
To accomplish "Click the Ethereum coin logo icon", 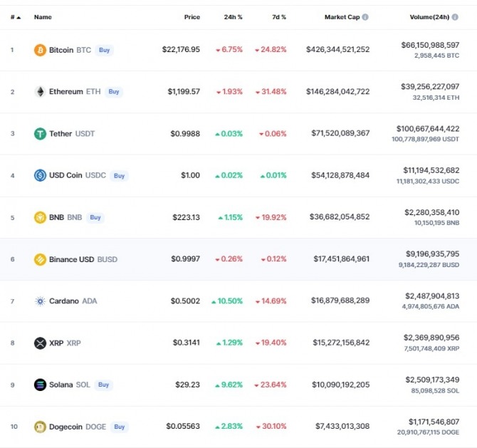I will click(40, 92).
